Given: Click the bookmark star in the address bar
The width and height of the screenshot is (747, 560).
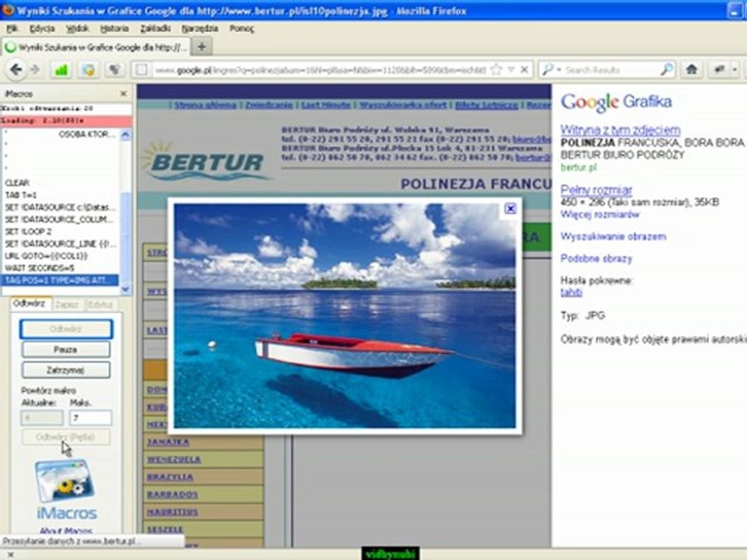Looking at the screenshot, I should point(496,70).
